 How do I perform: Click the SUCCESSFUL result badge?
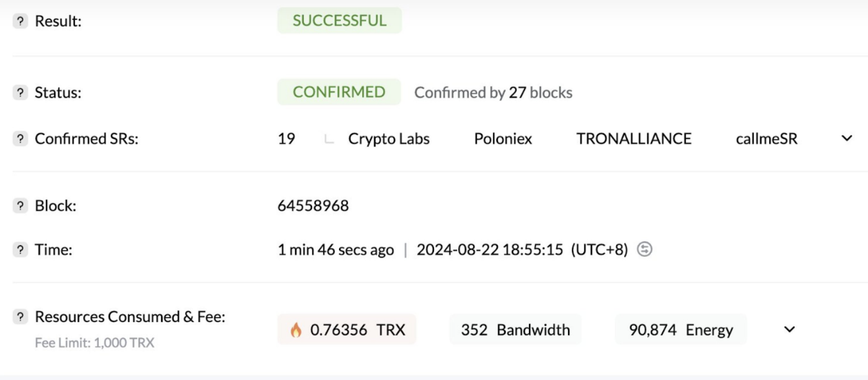tap(339, 21)
